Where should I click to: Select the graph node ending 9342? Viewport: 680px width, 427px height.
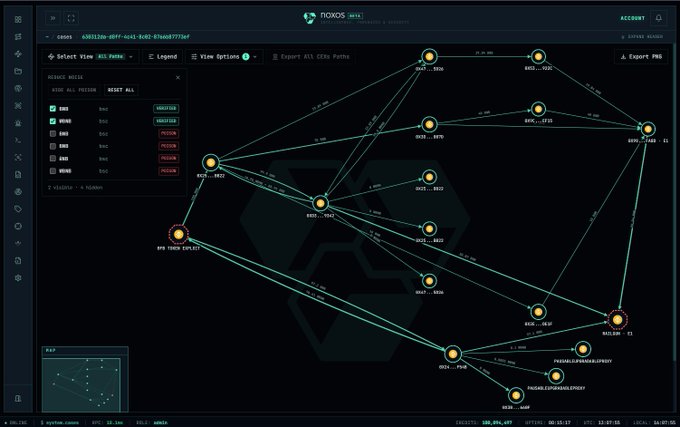click(320, 203)
